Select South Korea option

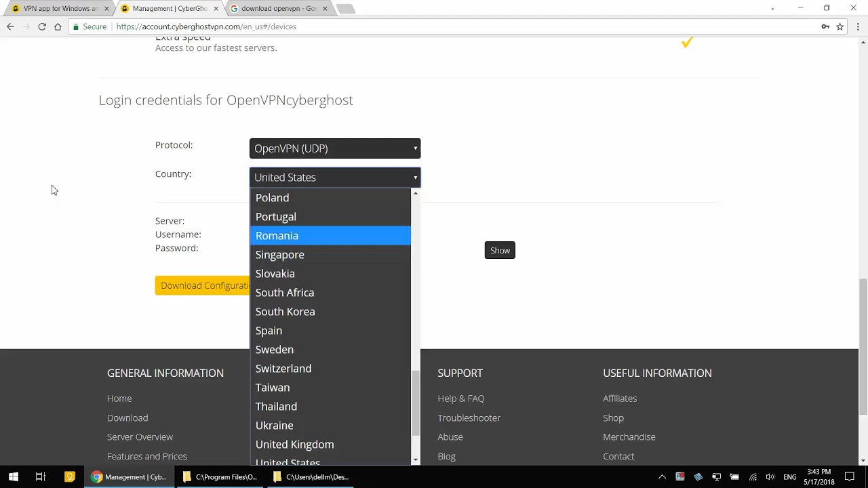[330, 312]
